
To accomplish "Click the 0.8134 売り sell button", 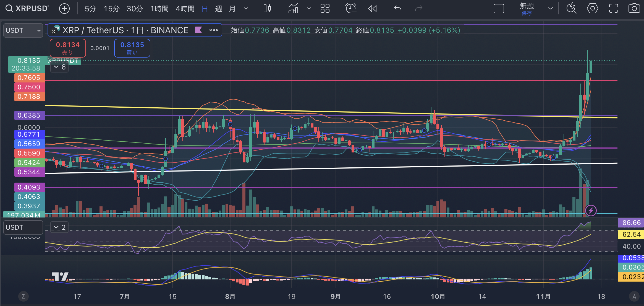I will coord(68,48).
